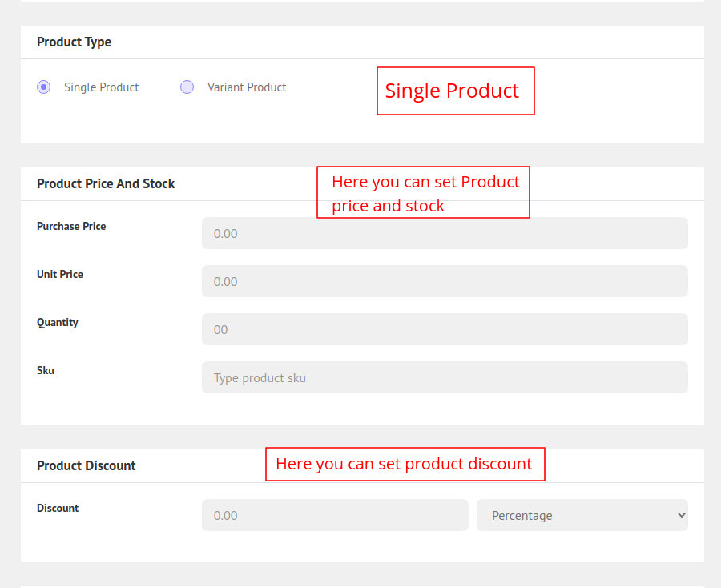The image size is (721, 588).
Task: Click the 'set Product price and stock' annotation
Action: [423, 192]
